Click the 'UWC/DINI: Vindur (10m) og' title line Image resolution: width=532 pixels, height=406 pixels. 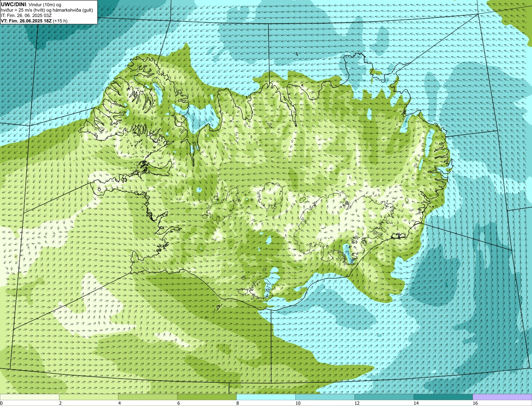click(31, 4)
